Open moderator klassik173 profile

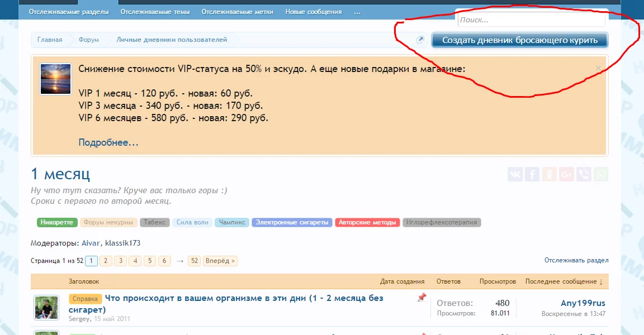point(123,243)
